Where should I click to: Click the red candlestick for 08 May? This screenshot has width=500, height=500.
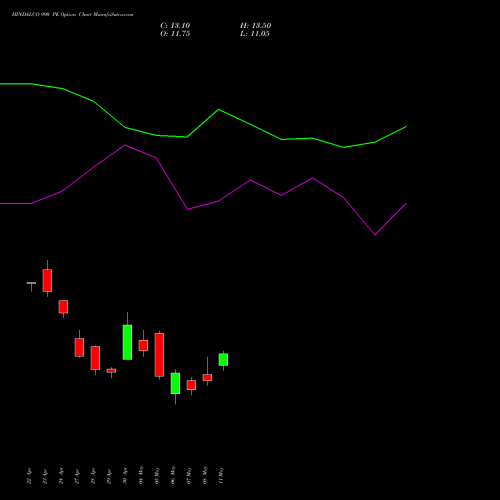[207, 377]
